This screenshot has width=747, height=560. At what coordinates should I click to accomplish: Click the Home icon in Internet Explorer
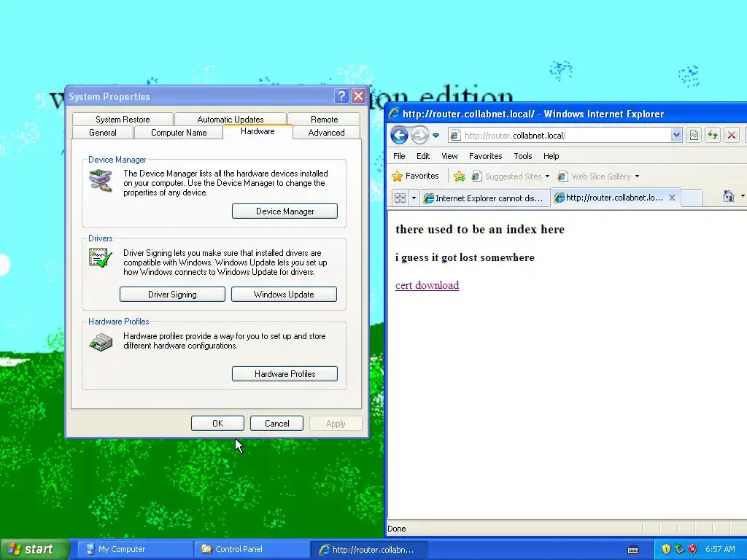[729, 196]
